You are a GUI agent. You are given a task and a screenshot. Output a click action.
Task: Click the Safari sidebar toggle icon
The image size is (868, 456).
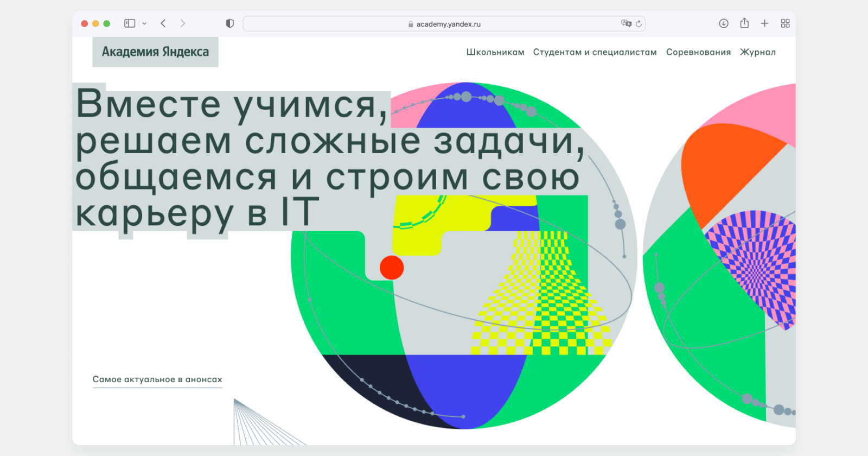pos(130,23)
